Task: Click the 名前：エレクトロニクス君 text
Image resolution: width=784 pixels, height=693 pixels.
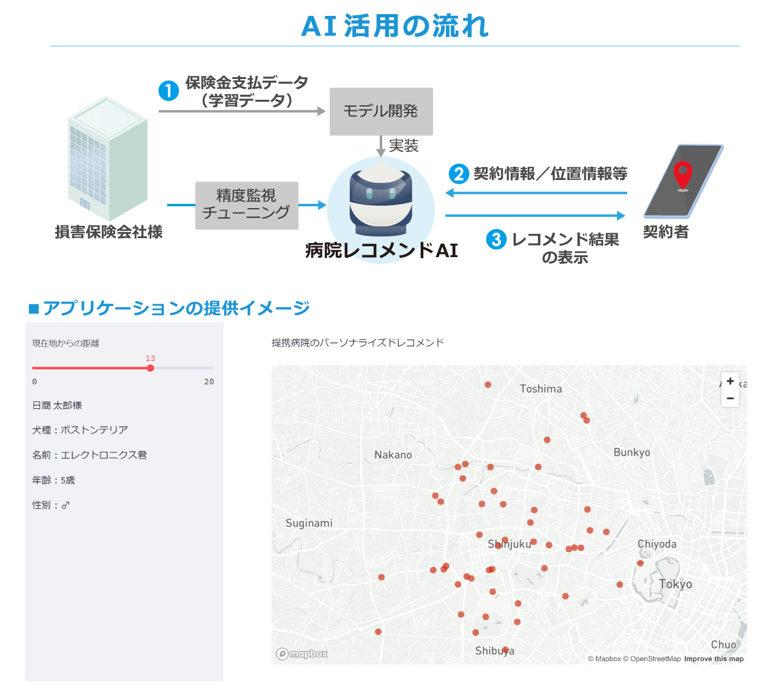Action: [89, 455]
